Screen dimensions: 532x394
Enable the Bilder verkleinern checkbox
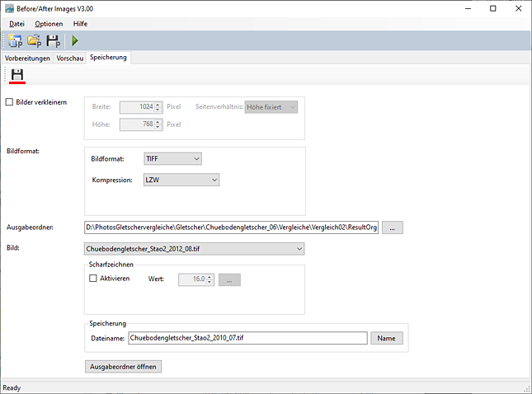9,102
